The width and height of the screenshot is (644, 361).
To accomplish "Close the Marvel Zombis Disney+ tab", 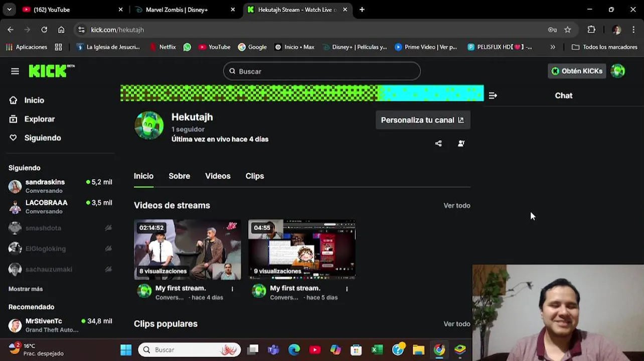I will [233, 10].
